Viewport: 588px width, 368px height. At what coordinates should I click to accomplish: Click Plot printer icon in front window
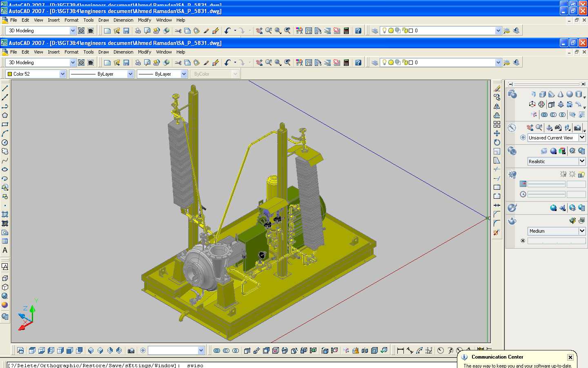pyautogui.click(x=138, y=63)
